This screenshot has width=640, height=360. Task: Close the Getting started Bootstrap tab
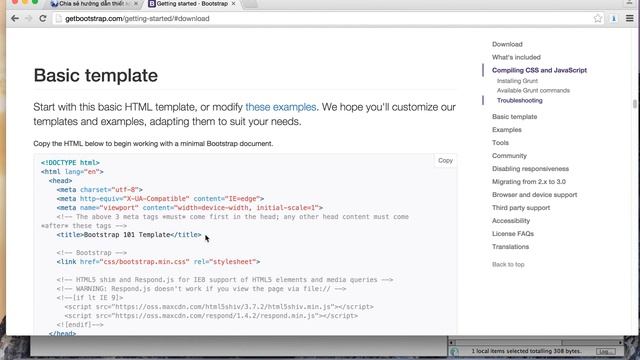[x=233, y=3]
